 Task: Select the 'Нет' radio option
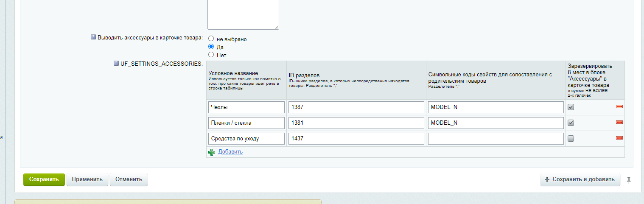tap(211, 54)
